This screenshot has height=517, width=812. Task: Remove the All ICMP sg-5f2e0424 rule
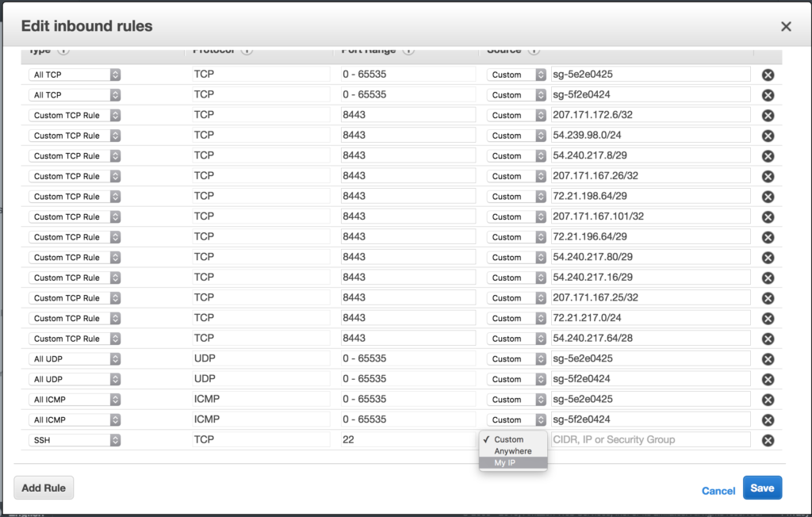(x=768, y=420)
